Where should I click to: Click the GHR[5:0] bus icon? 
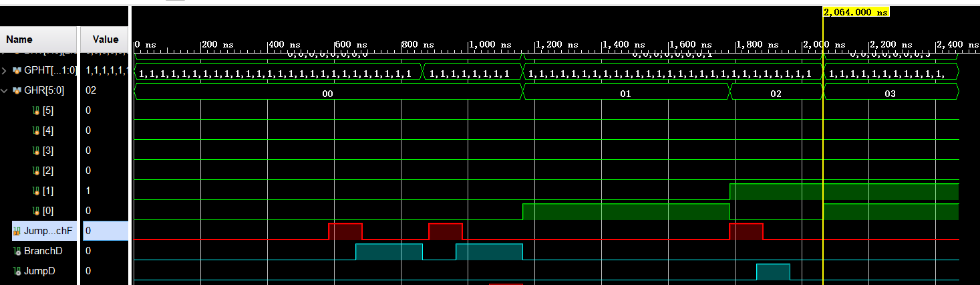pyautogui.click(x=17, y=90)
